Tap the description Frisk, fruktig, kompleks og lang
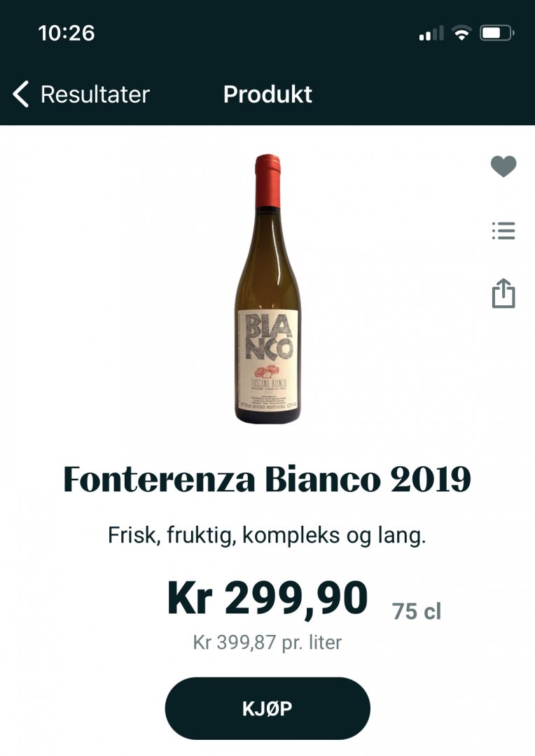 (267, 535)
